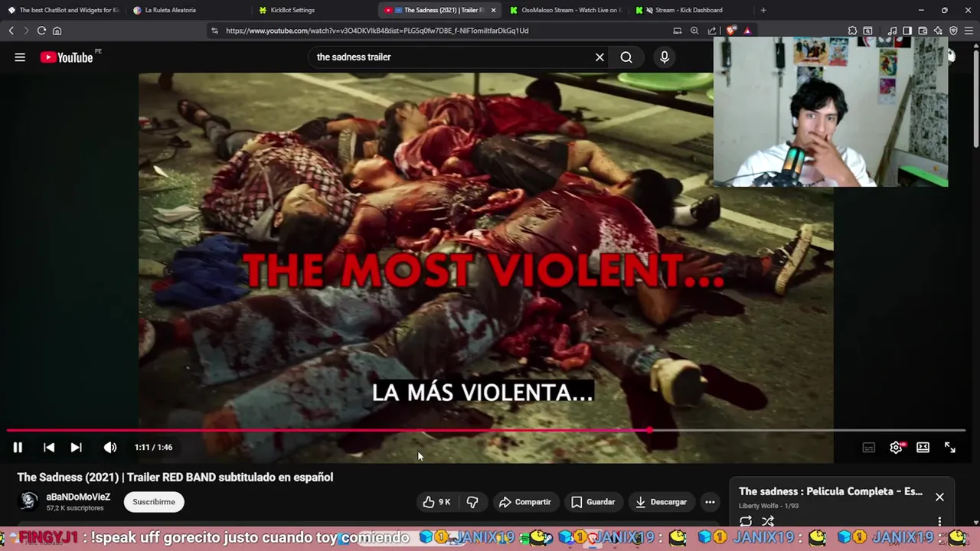Open more actions three-dot menu
Viewport: 980px width, 551px height.
coord(710,502)
